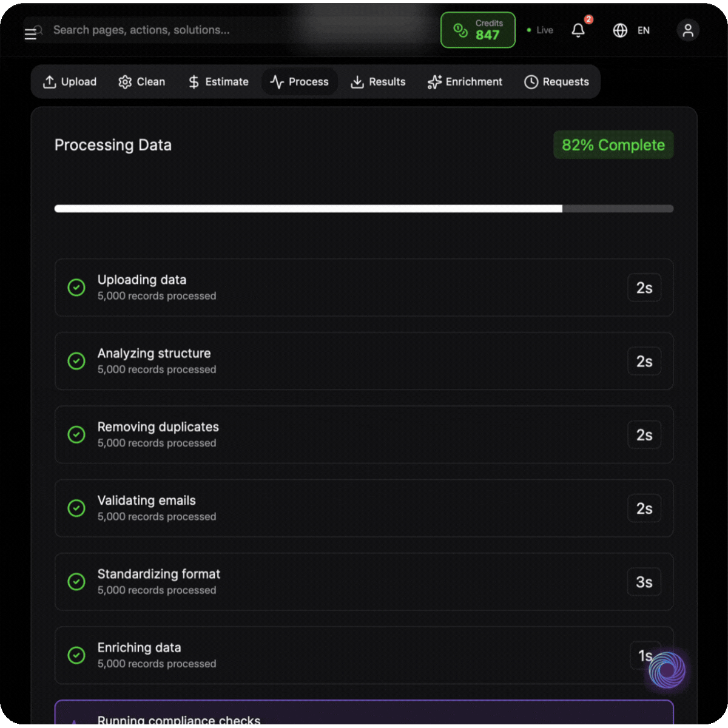Image resolution: width=728 pixels, height=728 pixels.
Task: Click the globe language icon
Action: click(619, 30)
